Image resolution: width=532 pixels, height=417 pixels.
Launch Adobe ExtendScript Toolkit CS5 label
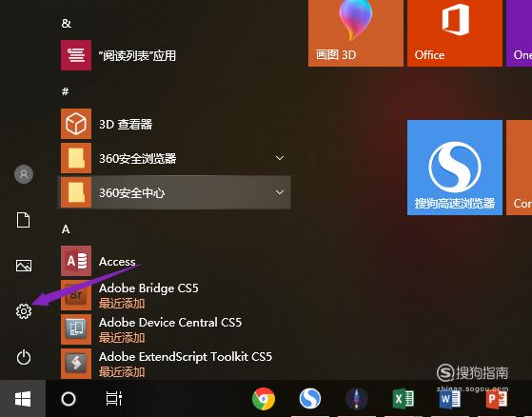click(186, 357)
